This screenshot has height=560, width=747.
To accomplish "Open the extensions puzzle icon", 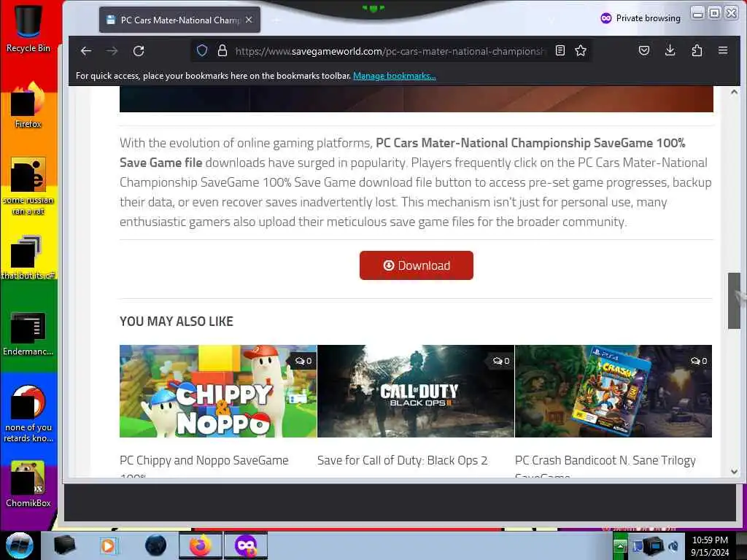I will [x=697, y=50].
